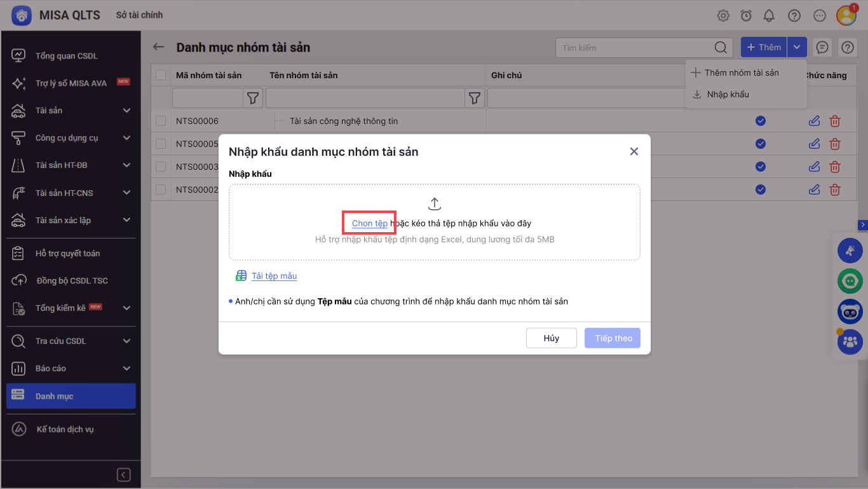Choose Nhập khẩu from the dropdown menu
This screenshot has width=868, height=489.
[x=728, y=94]
